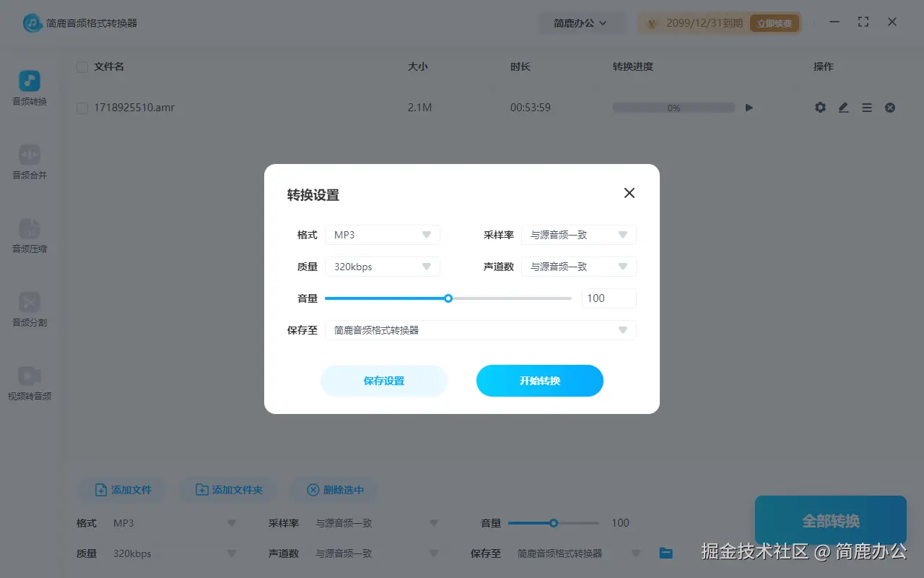Click the 添加文件夹 button
The height and width of the screenshot is (578, 924).
point(230,490)
